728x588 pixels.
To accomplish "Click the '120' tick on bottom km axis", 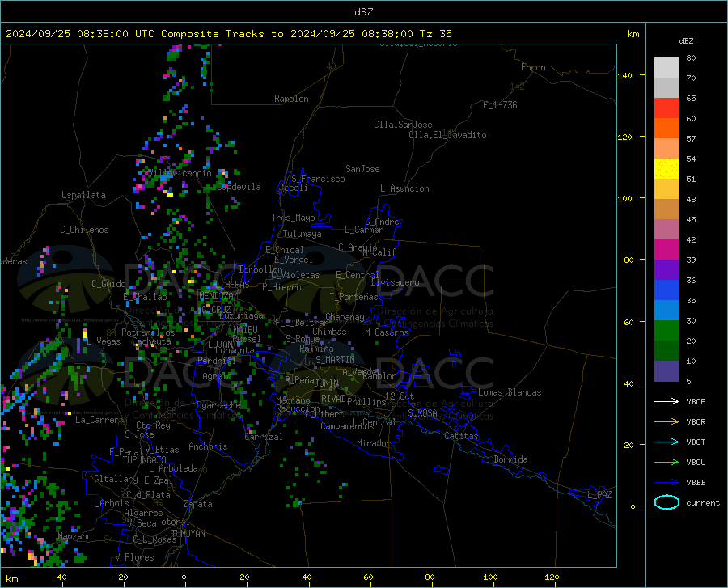I will 552,577.
